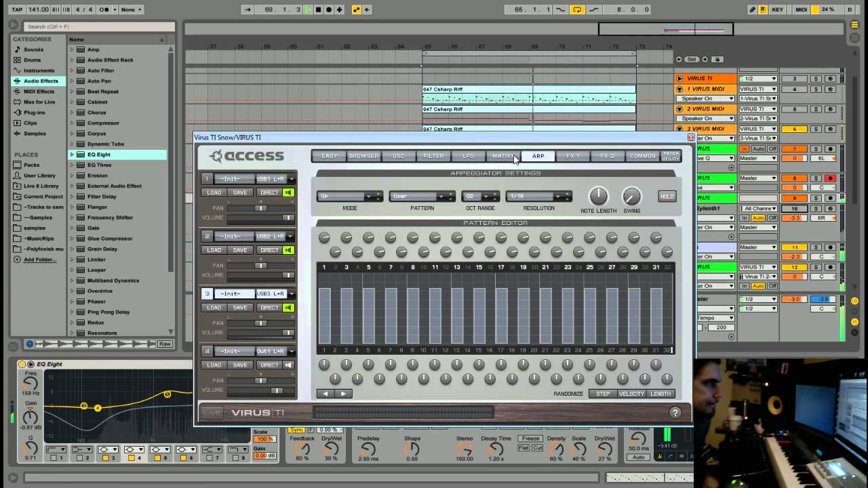Screen dimensions: 868x488
Task: Click the MIDI Arrangement Overdub plus icon
Action: point(339,9)
